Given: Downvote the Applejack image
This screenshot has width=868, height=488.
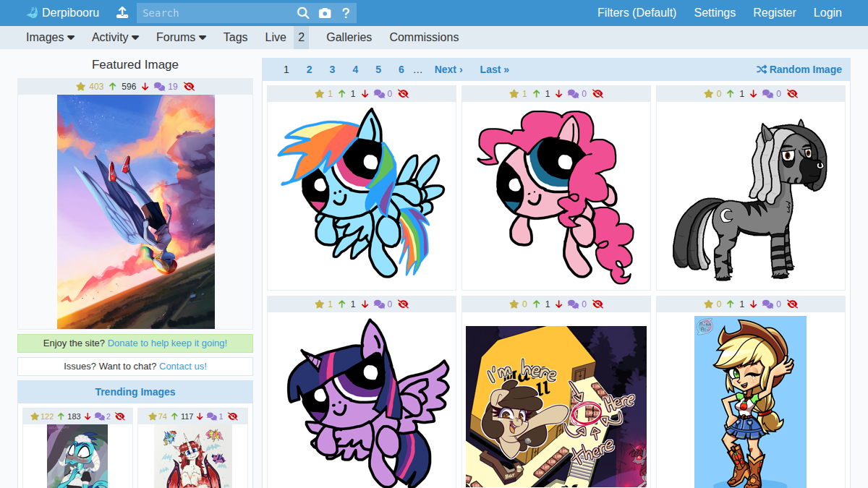Looking at the screenshot, I should [754, 304].
